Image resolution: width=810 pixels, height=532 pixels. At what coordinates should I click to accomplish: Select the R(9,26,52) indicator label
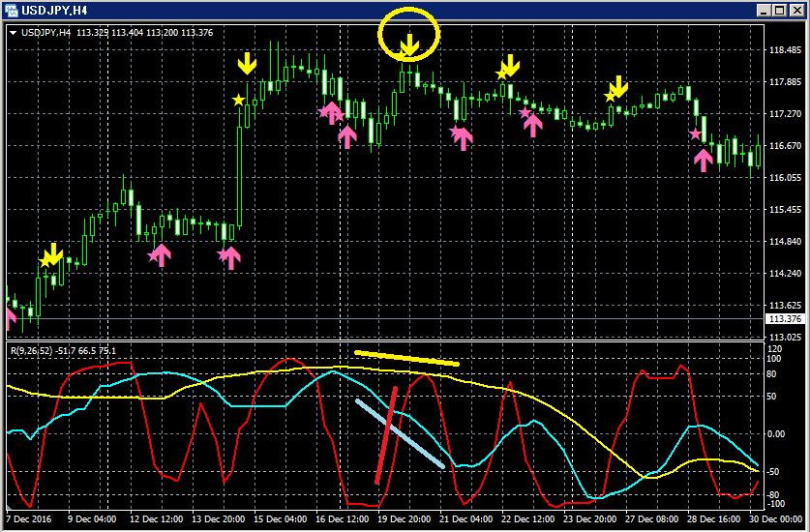(x=64, y=351)
